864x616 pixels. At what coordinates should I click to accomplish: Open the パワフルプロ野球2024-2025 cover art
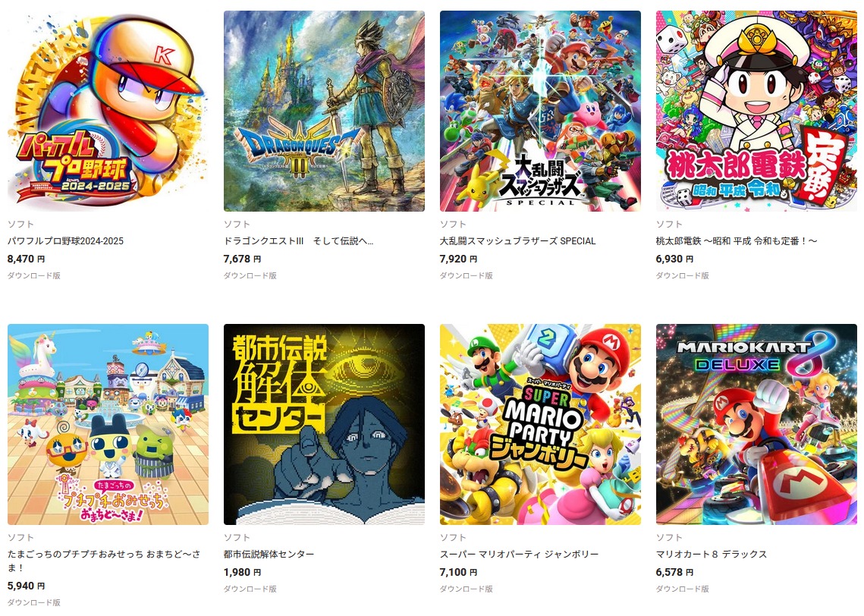point(108,111)
